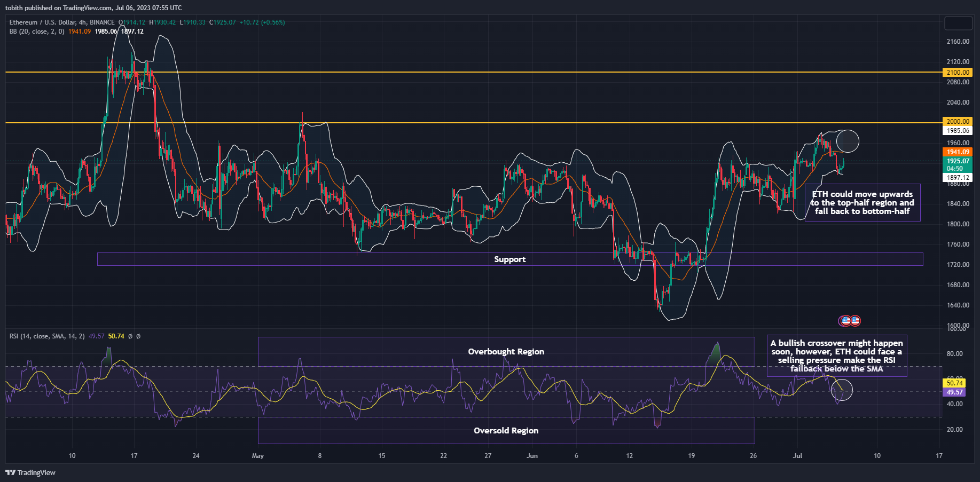
Task: Click the 1985.06 upper band axis label
Action: click(x=958, y=131)
